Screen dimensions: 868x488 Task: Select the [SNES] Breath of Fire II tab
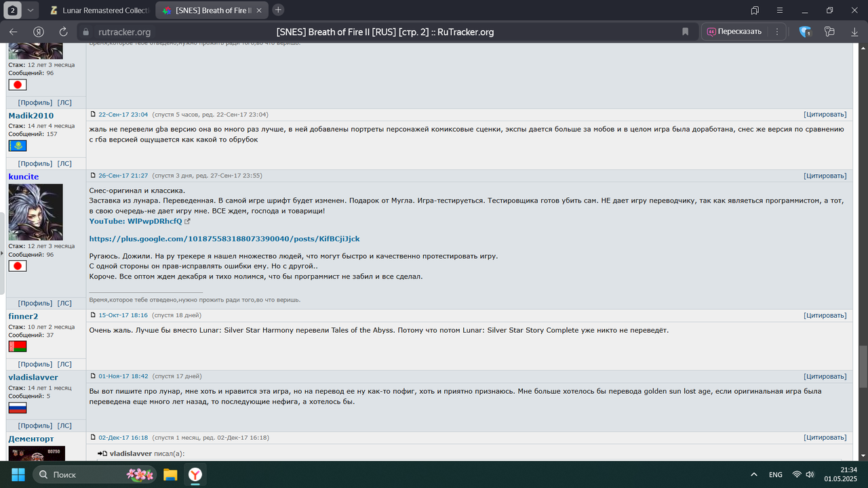tap(212, 10)
